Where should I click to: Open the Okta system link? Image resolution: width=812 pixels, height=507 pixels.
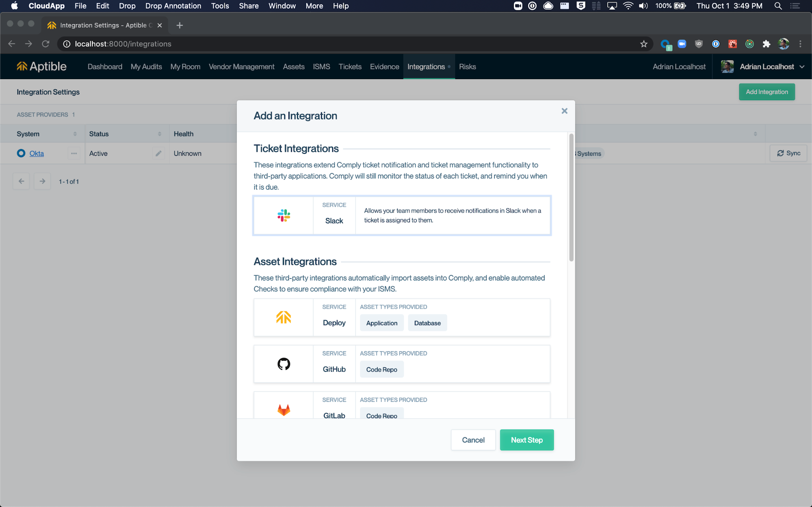pos(37,153)
